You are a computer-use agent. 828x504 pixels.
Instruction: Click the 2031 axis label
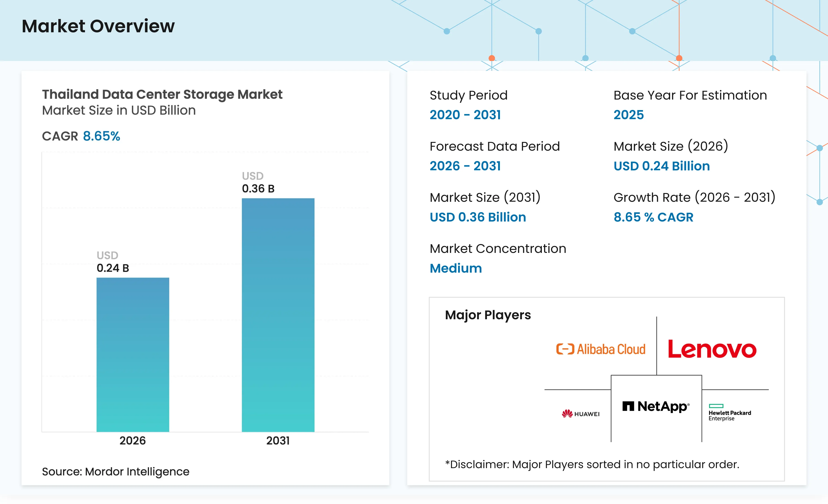[278, 441]
